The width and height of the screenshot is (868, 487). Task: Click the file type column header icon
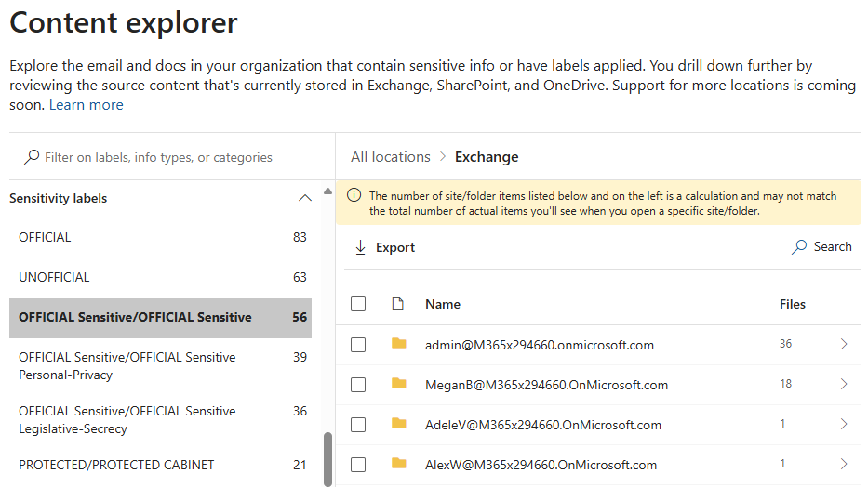397,304
